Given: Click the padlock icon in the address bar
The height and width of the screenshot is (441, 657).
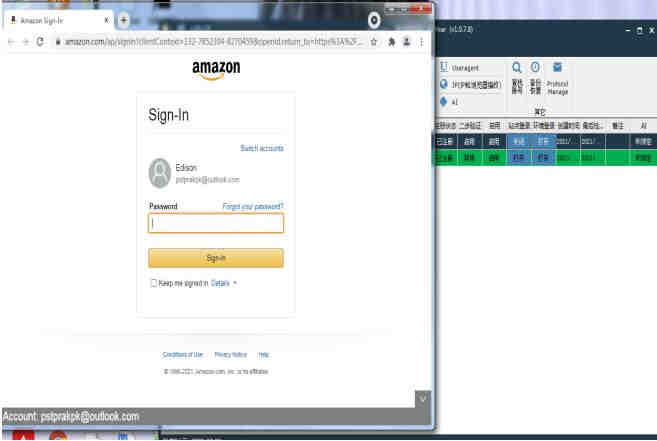Looking at the screenshot, I should click(58, 42).
